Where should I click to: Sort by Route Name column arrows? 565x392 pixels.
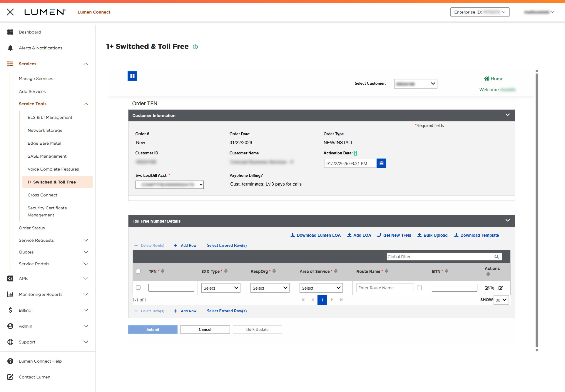click(x=387, y=271)
